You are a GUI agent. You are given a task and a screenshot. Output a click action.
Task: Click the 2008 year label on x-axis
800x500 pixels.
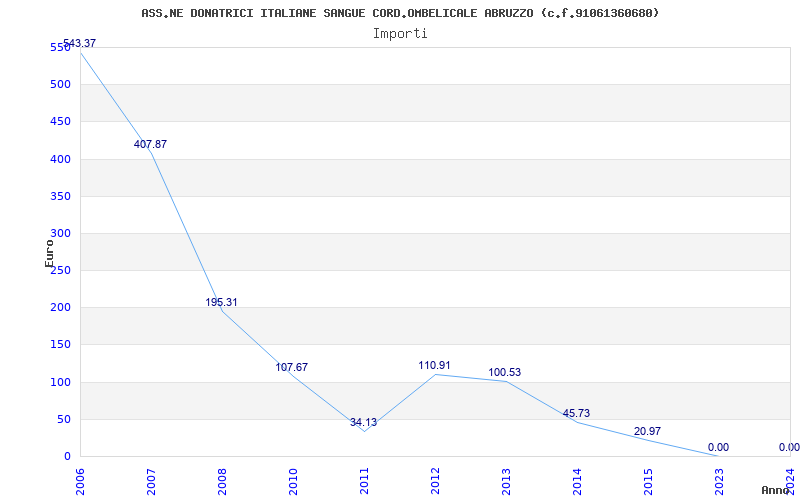222,481
